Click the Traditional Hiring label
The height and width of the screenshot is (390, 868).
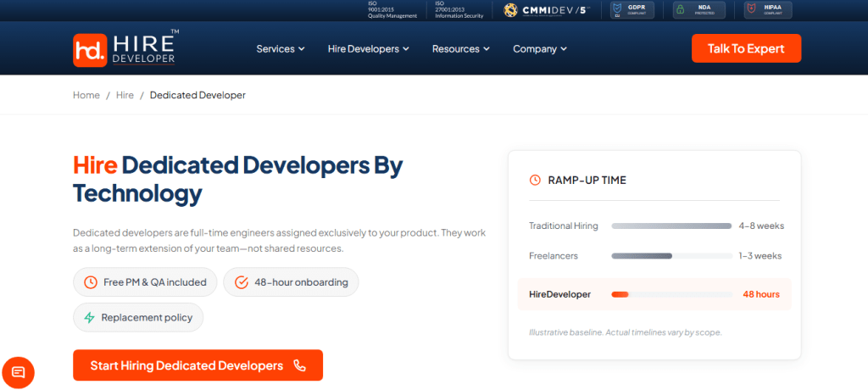coord(564,226)
